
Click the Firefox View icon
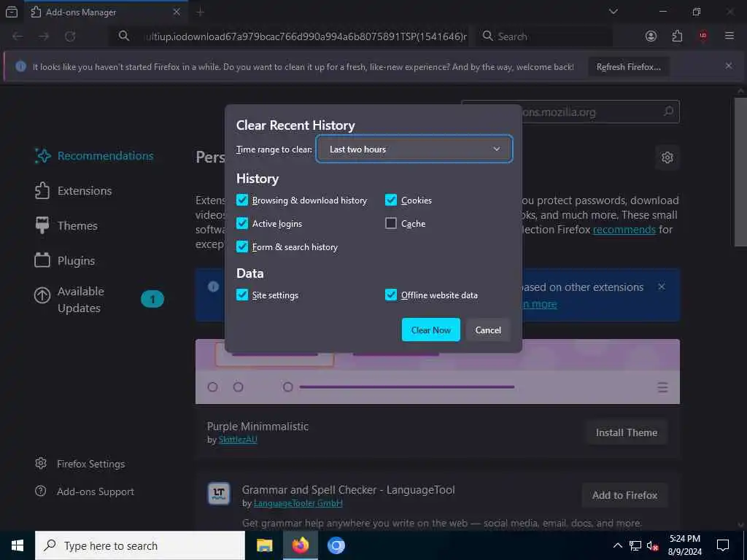tap(12, 12)
